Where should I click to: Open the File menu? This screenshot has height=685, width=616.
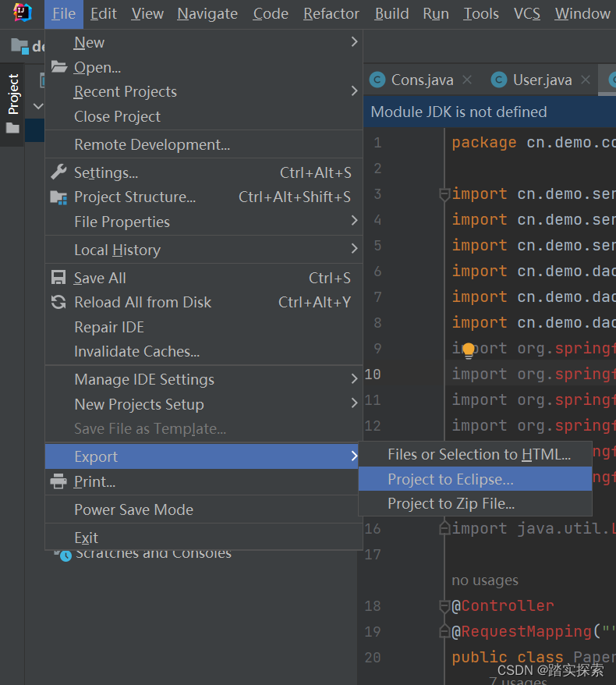[x=64, y=14]
